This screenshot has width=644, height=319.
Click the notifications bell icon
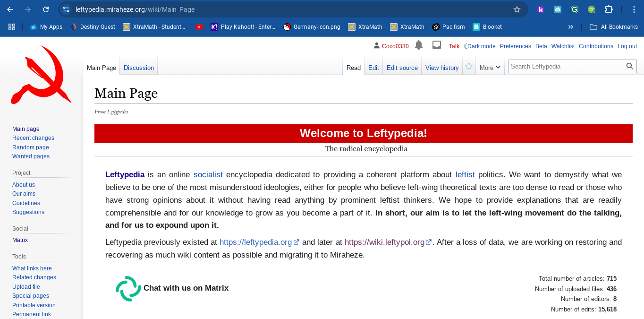point(418,45)
